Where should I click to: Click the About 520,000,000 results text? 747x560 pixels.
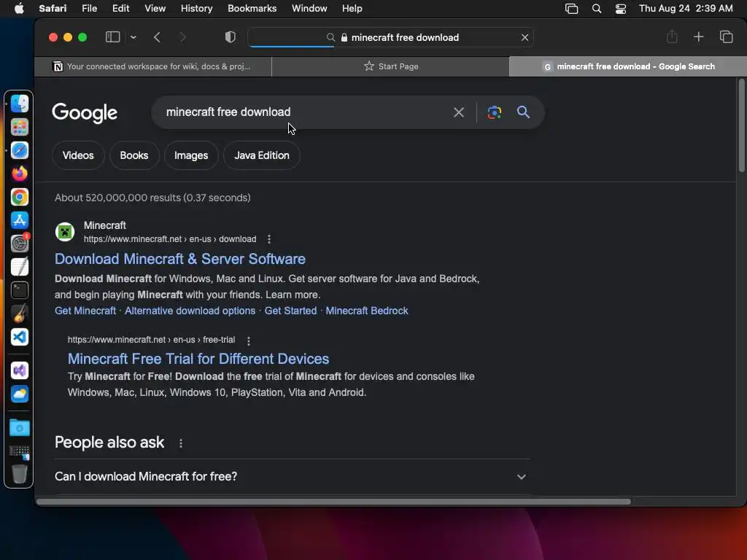[152, 198]
